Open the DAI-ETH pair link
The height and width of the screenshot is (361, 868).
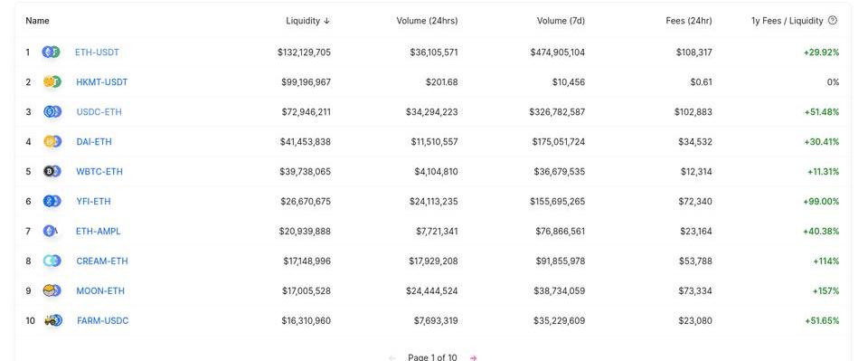94,142
